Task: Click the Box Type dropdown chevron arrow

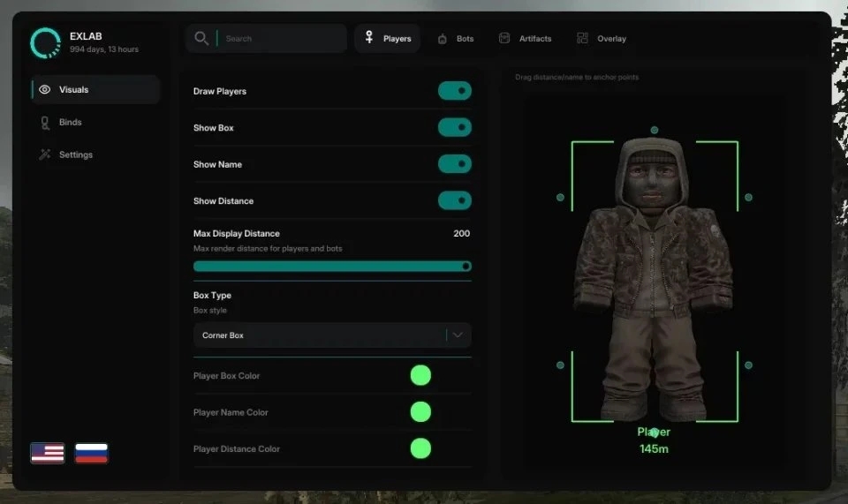Action: [x=458, y=335]
